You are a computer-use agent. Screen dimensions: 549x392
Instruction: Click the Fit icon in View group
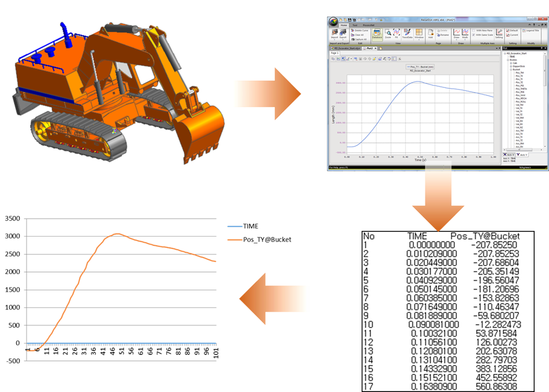click(396, 34)
